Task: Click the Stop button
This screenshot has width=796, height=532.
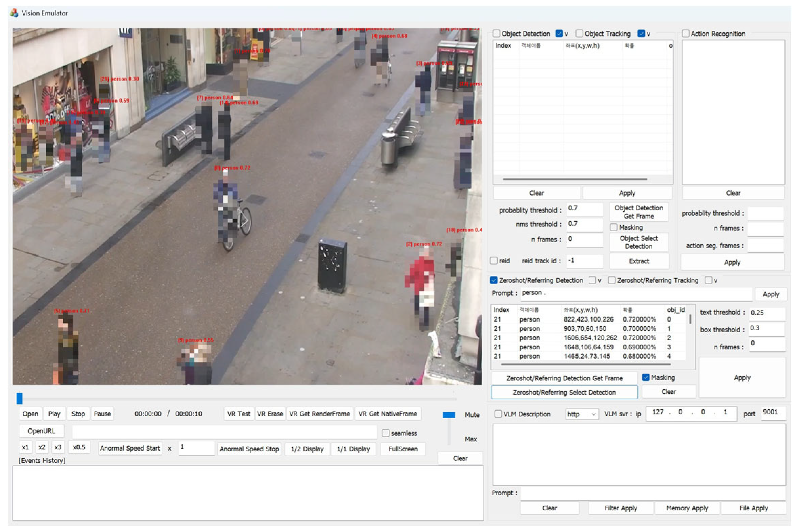Action: click(x=78, y=414)
